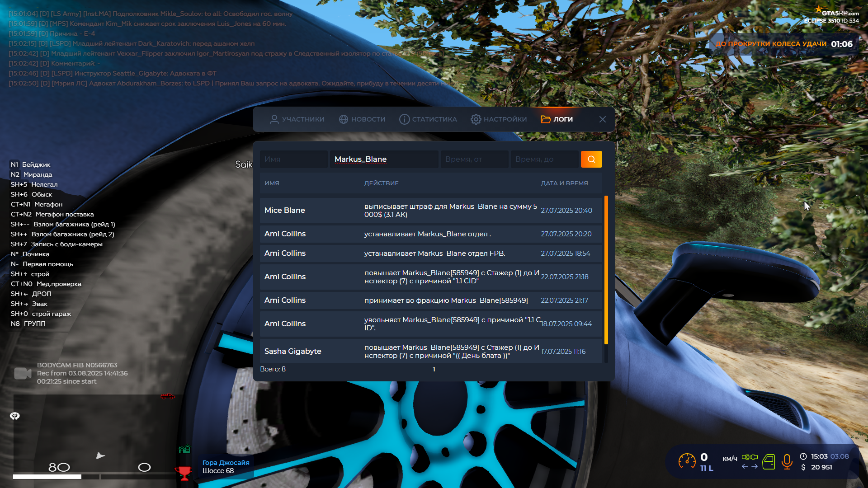This screenshot has width=868, height=488.
Task: Click the принимает во фракцию log entry
Action: (431, 300)
